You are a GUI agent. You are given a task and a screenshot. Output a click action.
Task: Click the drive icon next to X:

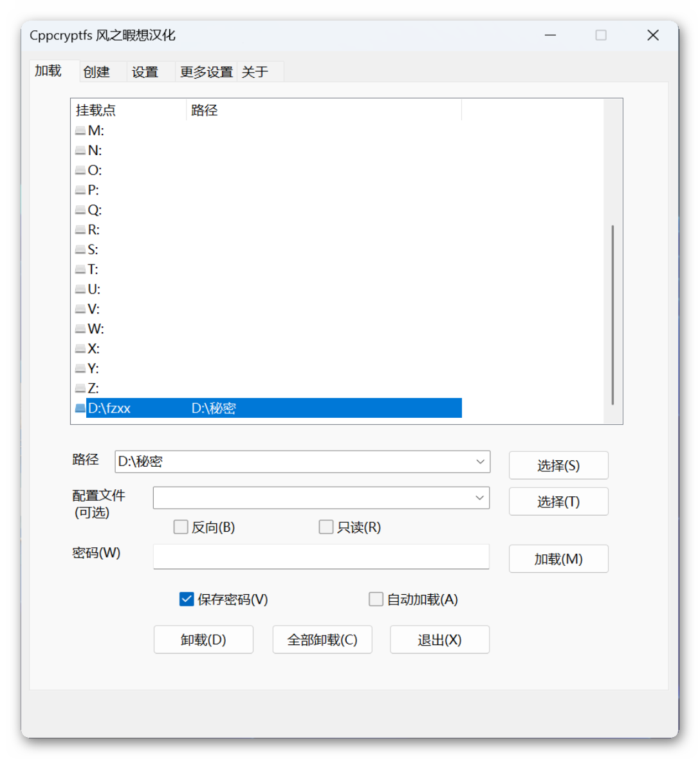coord(80,349)
